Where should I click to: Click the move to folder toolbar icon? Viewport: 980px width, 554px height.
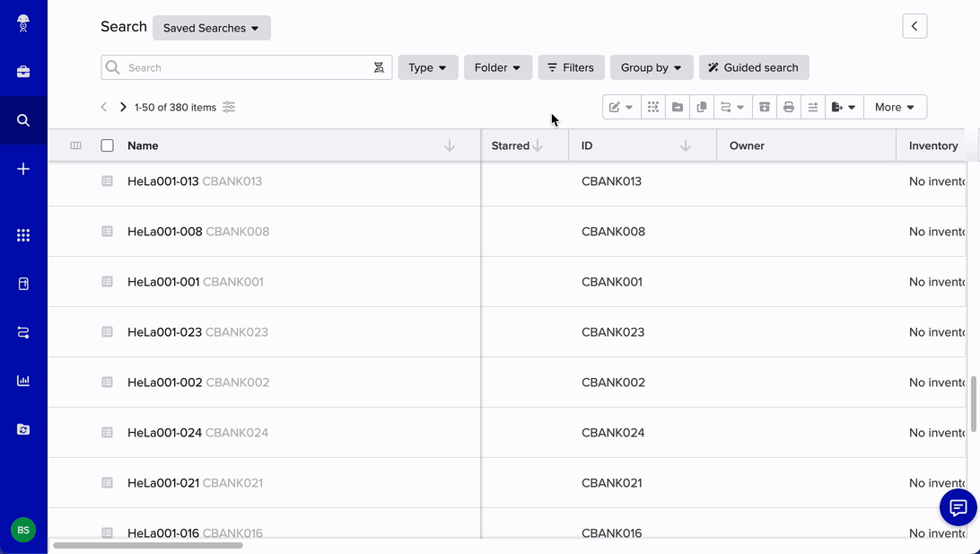[x=678, y=107]
